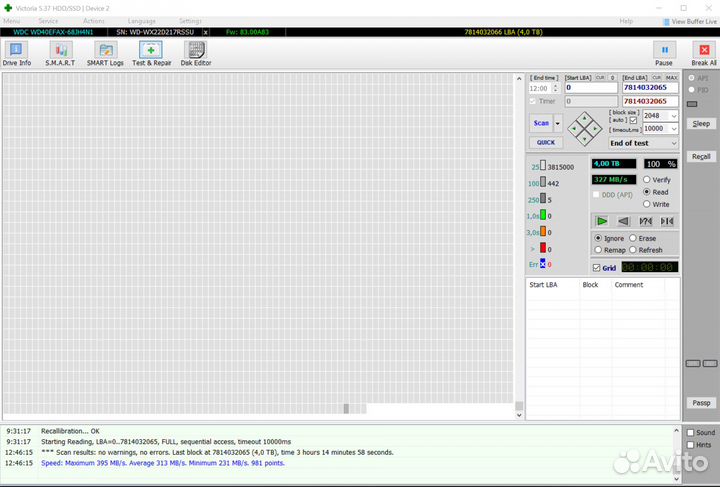Click the Victoria green cross app icon
Image resolution: width=720 pixels, height=487 pixels.
[8, 8]
